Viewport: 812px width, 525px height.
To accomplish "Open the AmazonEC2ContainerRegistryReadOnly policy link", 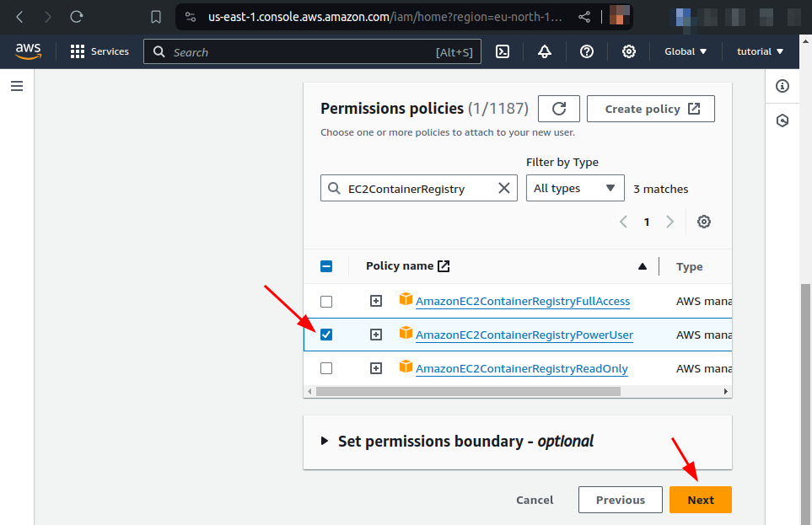I will click(521, 367).
